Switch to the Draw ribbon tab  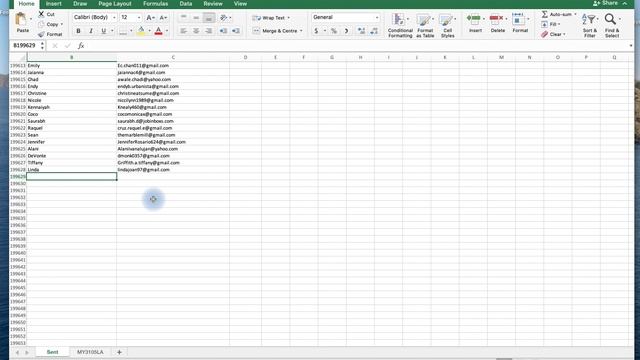point(80,4)
